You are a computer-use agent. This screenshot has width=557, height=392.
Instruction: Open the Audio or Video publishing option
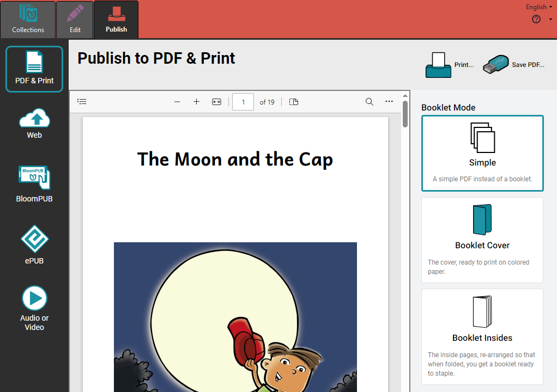tap(34, 308)
